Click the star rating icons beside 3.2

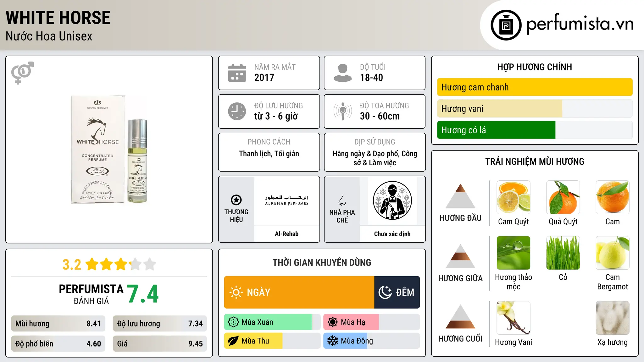click(x=121, y=264)
